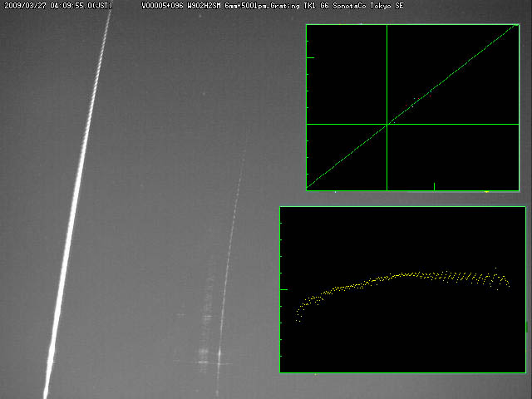Click the crosshair intersection in upper plot
This screenshot has height=399, width=532.
click(x=387, y=124)
